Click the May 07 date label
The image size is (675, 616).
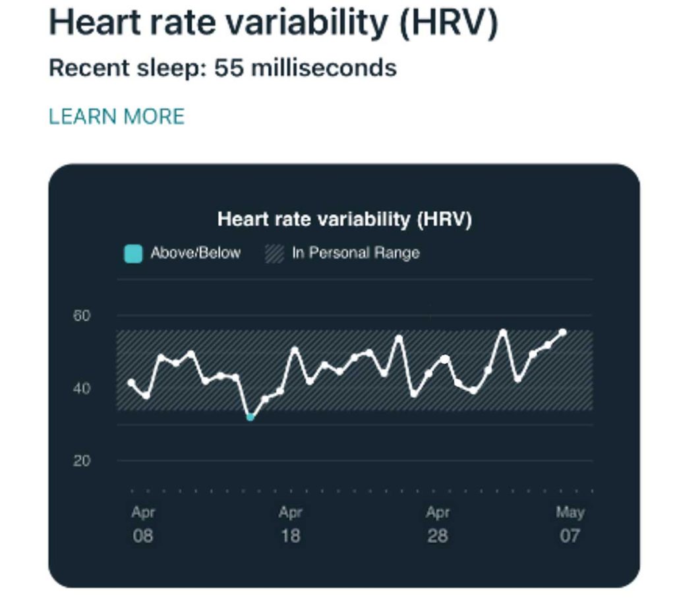coord(570,524)
